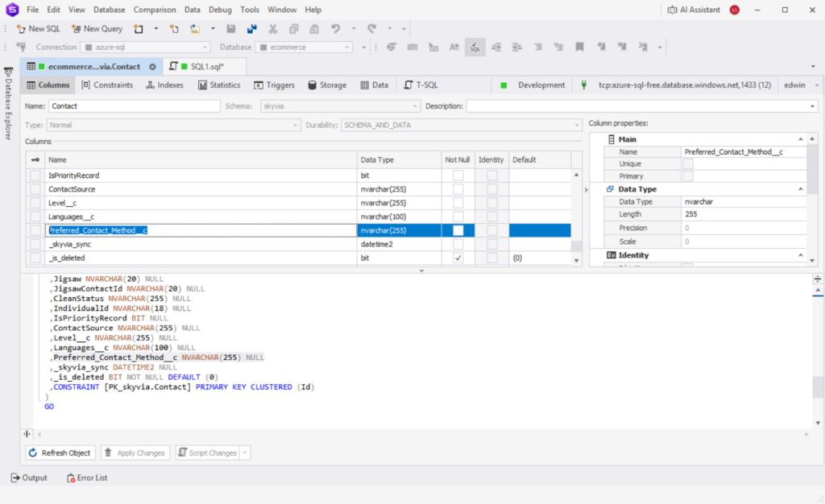This screenshot has width=825, height=504.
Task: Click the New Query toolbar button
Action: [x=97, y=28]
